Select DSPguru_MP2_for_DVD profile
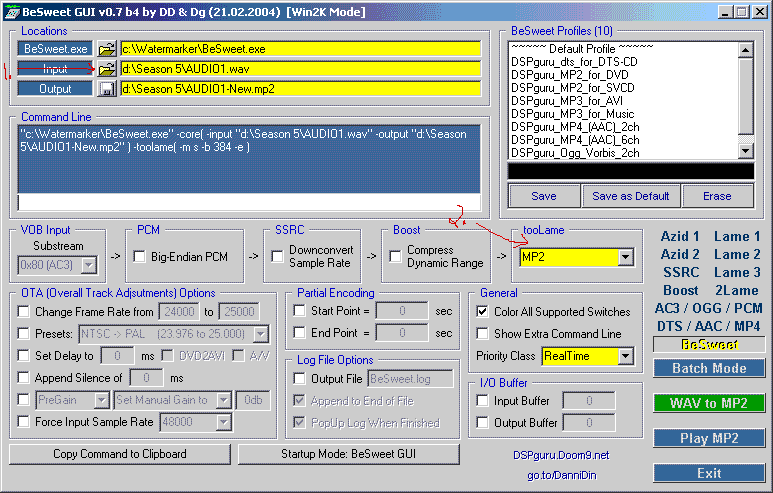Image resolution: width=773 pixels, height=493 pixels. (x=570, y=75)
